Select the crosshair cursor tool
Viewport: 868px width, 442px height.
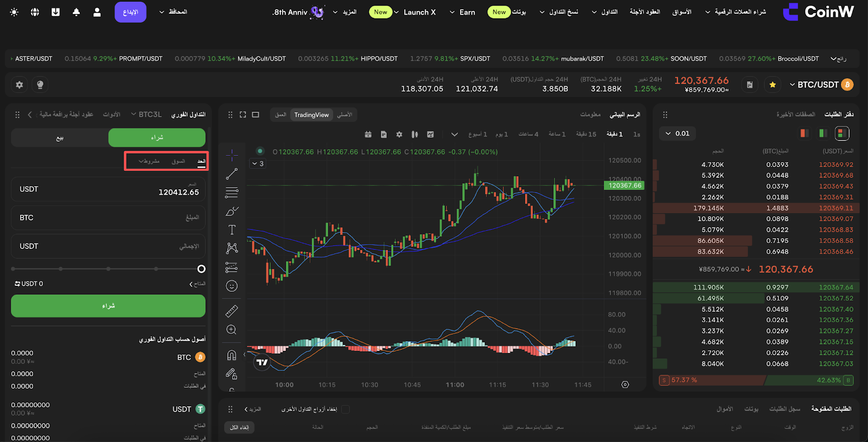tap(232, 155)
